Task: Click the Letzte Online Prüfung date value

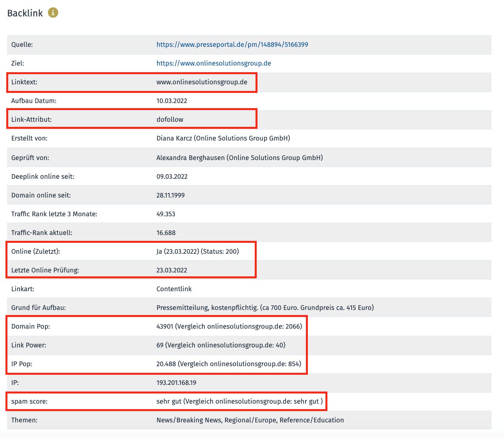Action: 172,270
